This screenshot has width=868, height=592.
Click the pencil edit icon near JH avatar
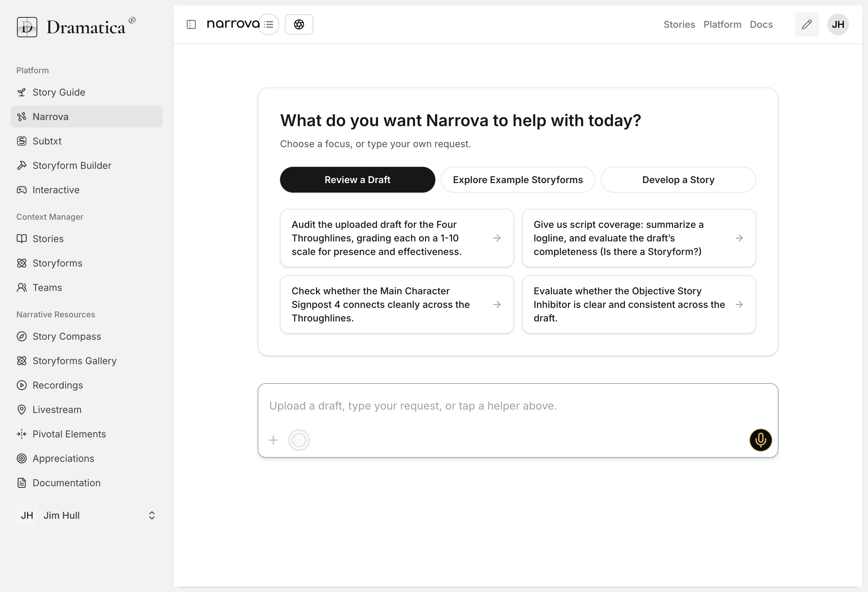(x=807, y=24)
